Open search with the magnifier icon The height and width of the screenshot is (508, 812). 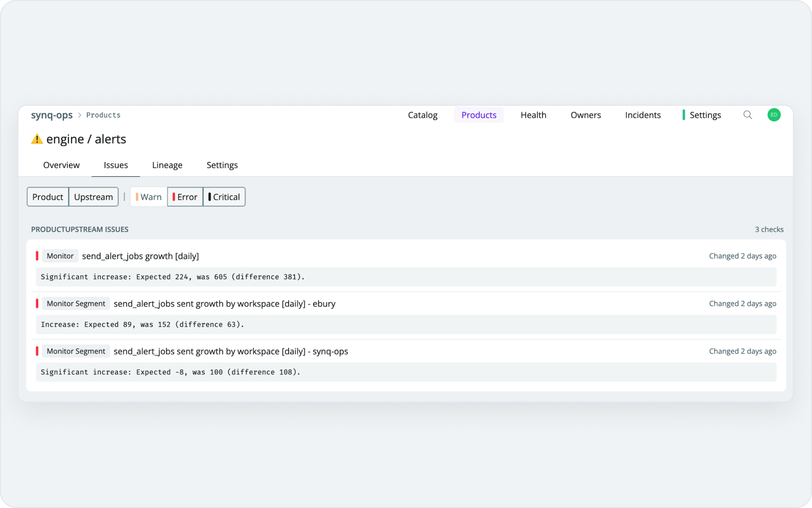748,115
